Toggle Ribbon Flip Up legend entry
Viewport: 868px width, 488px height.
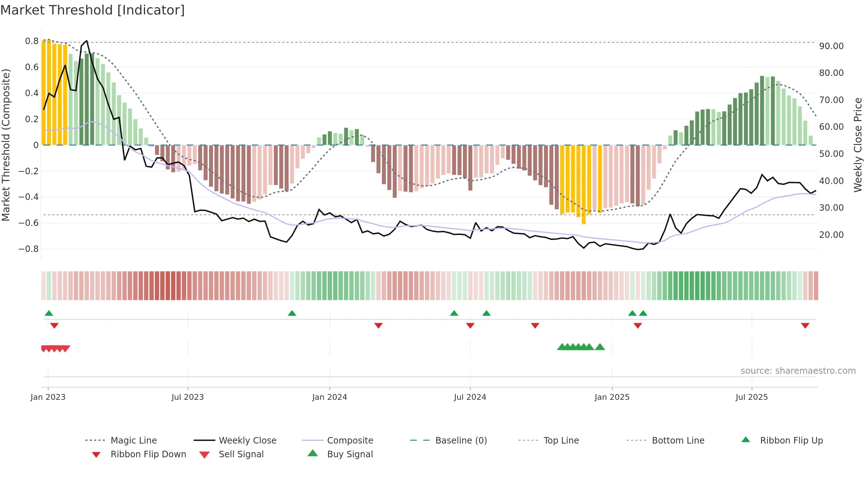coord(782,440)
